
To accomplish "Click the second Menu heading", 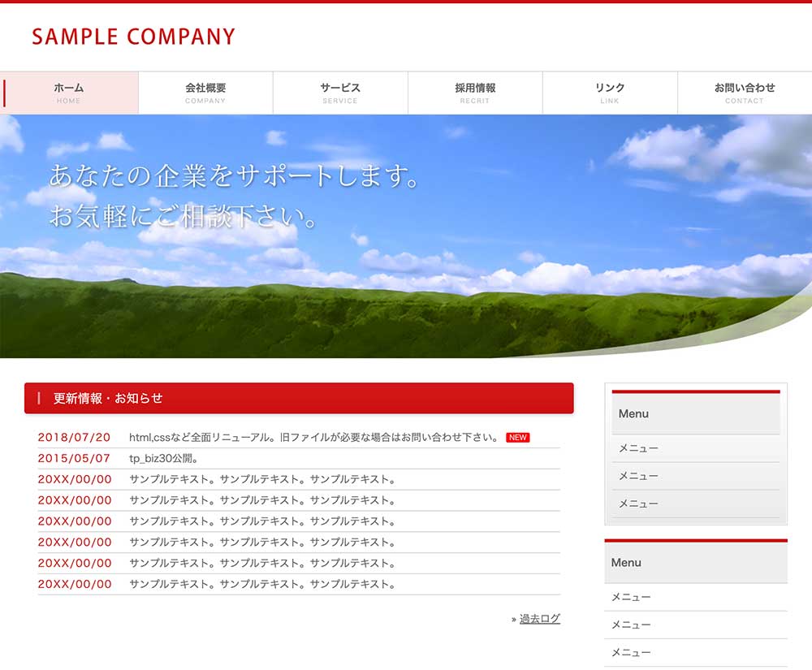I will (696, 562).
